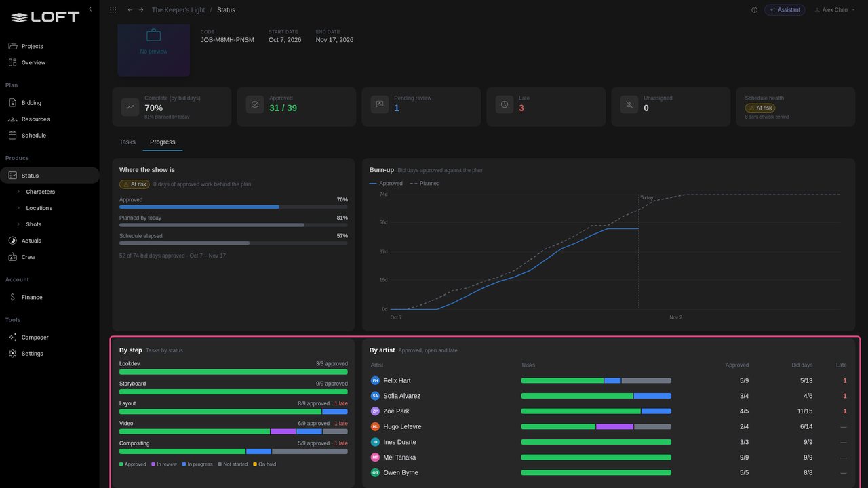Image resolution: width=868 pixels, height=488 pixels.
Task: Switch to the Tasks tab
Action: pyautogui.click(x=127, y=142)
